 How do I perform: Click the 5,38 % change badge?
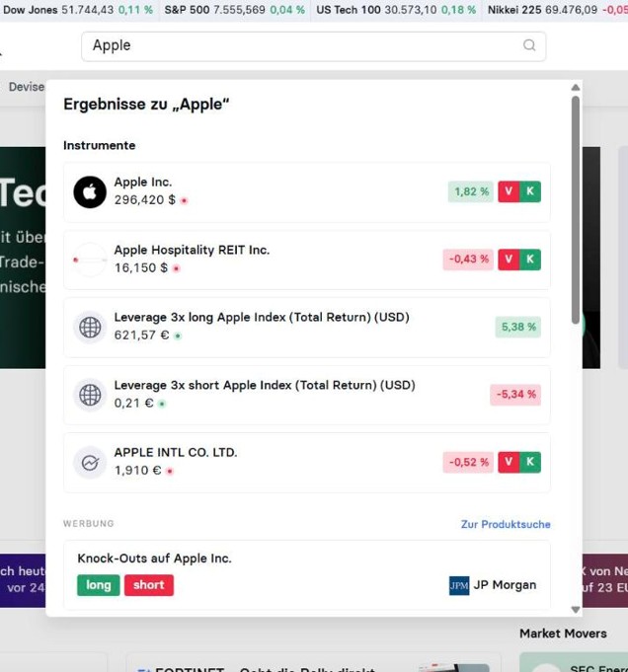518,327
